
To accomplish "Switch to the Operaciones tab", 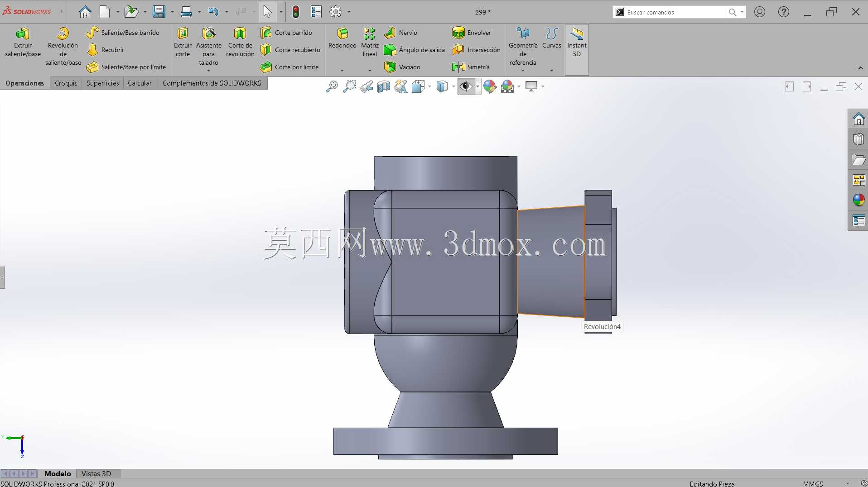I will click(x=25, y=83).
